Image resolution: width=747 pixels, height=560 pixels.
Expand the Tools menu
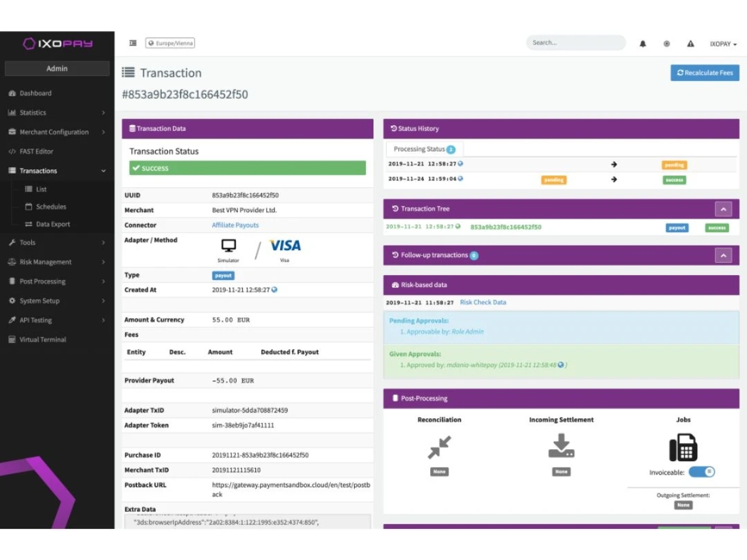click(x=57, y=243)
